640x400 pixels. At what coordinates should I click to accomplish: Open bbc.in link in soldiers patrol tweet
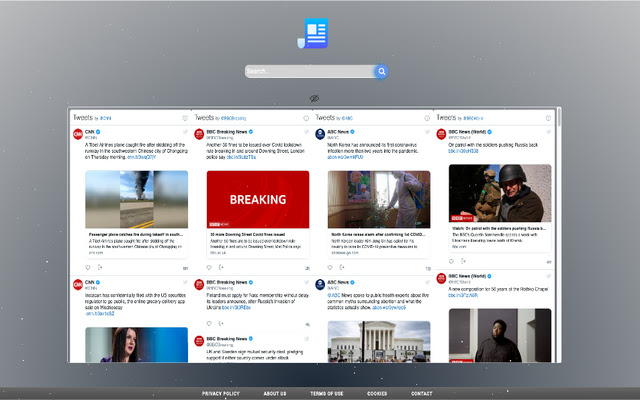click(463, 151)
